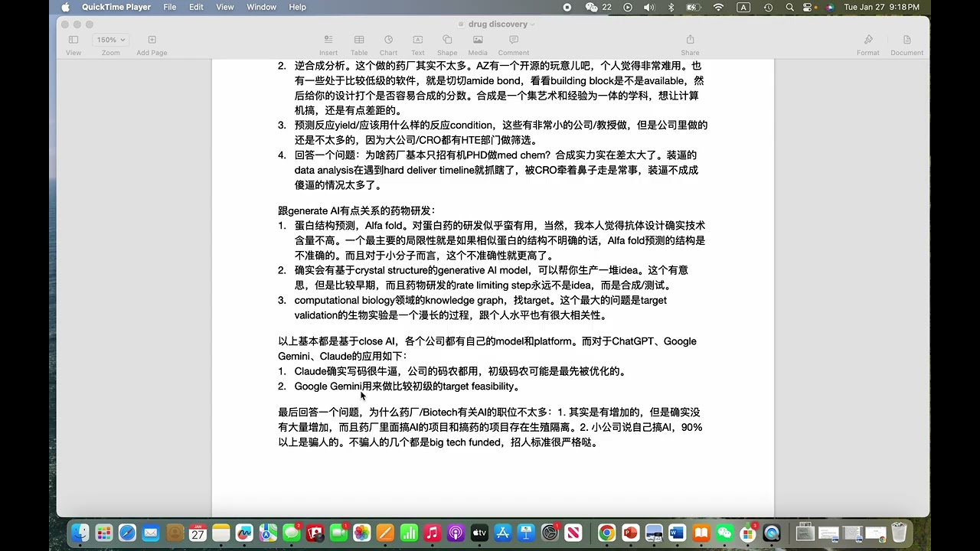Open Google Chrome from the Dock
The image size is (980, 551).
tap(606, 533)
